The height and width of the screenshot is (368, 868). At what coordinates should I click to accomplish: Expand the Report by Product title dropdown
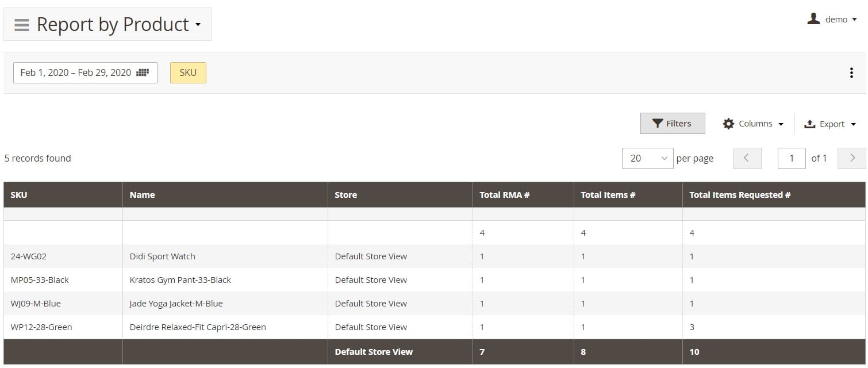tap(198, 25)
